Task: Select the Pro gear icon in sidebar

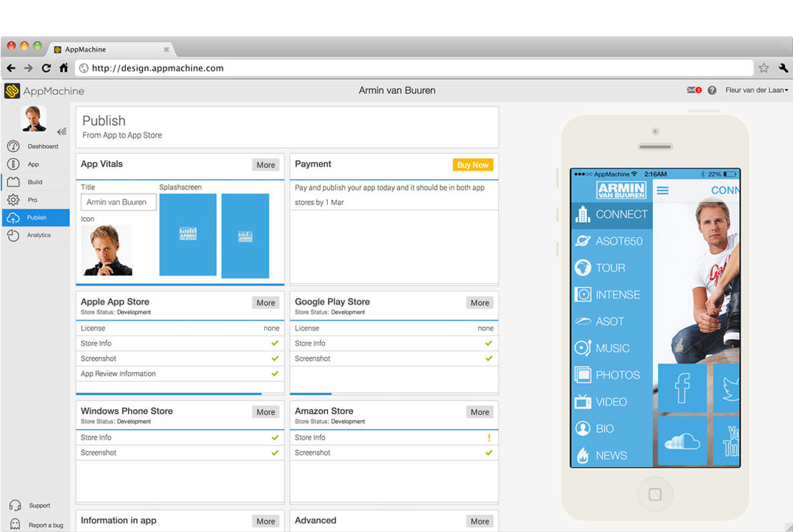Action: pyautogui.click(x=13, y=200)
